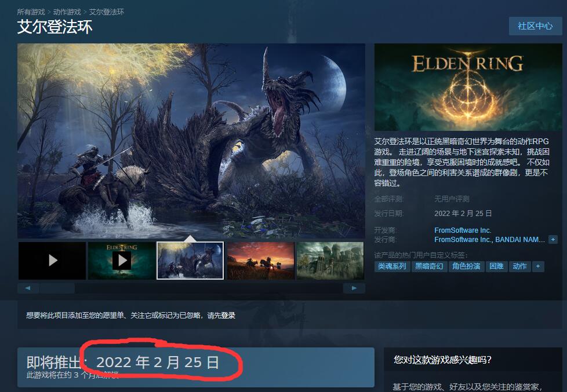This screenshot has width=567, height=392.
Task: Select the 动作 tag
Action: (x=519, y=266)
